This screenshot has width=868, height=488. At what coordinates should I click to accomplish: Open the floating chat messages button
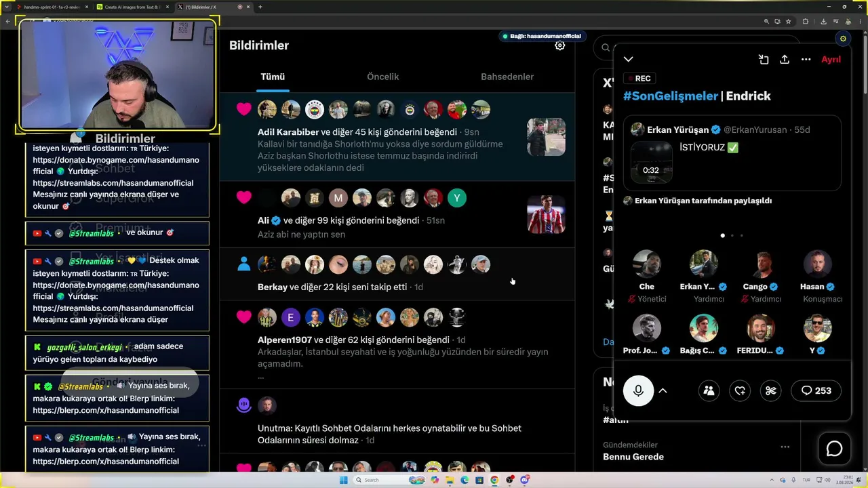[834, 449]
